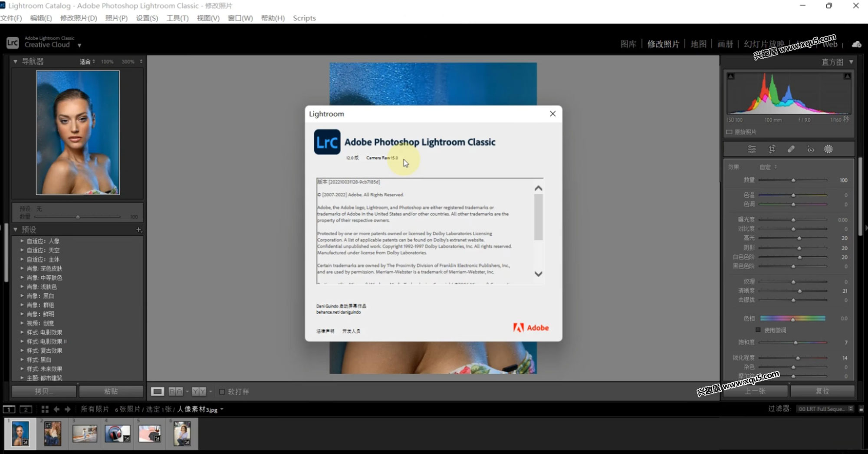Toggle the 使用微调 checkbox
This screenshot has width=868, height=454.
[758, 330]
